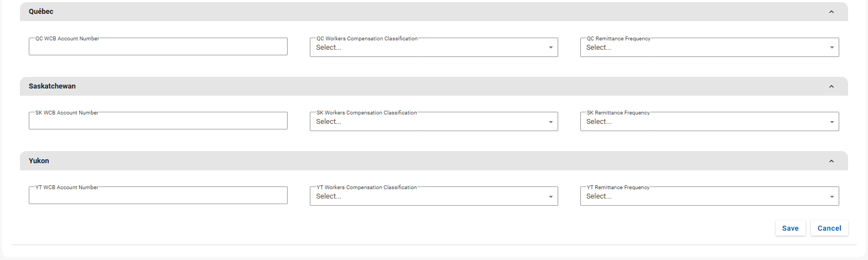The image size is (868, 260).
Task: Open the SK Workers Compensation Classification select
Action: click(426, 122)
